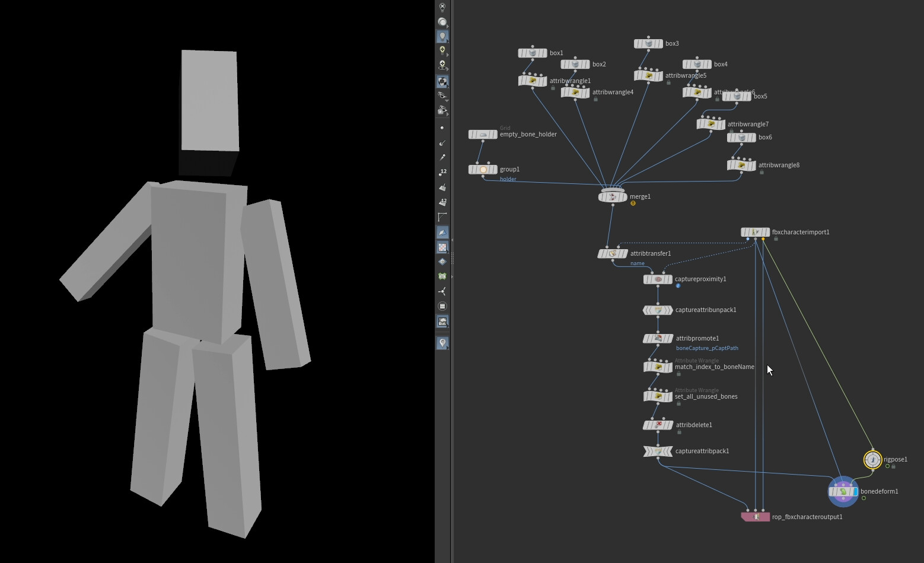The image size is (924, 563).
Task: Select the attribwrangle8 node icon
Action: pyautogui.click(x=741, y=165)
